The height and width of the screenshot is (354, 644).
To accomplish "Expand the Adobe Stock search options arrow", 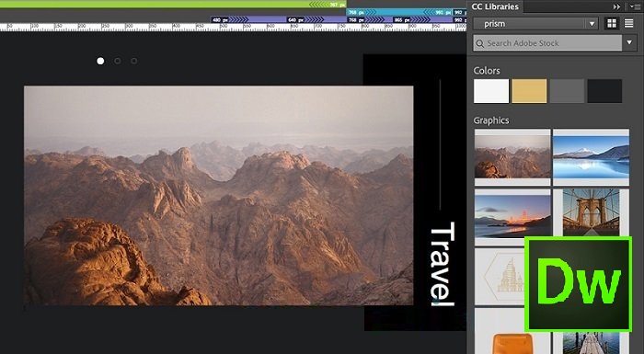I will tap(629, 42).
